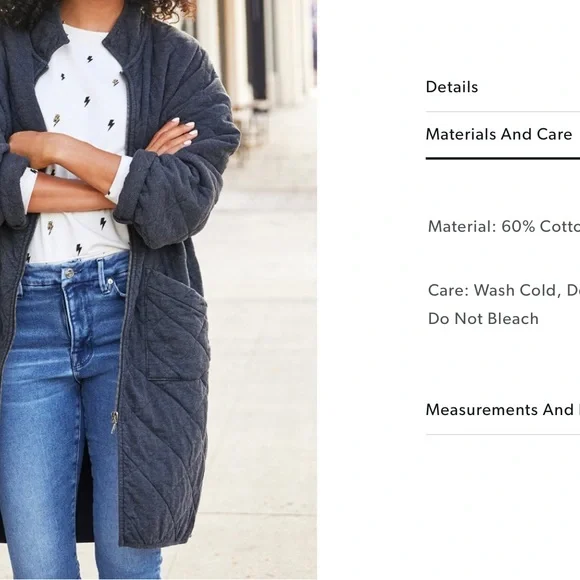Open the quilted jacket product photo

(158, 290)
